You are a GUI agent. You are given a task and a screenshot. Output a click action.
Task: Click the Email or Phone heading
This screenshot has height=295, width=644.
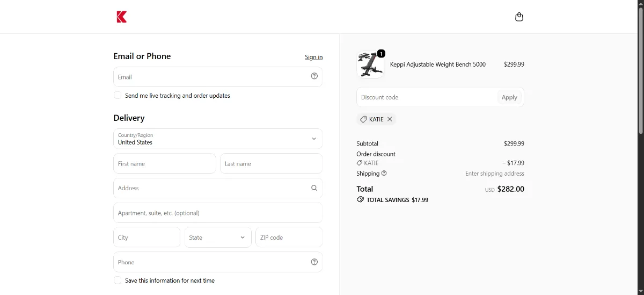pos(142,56)
